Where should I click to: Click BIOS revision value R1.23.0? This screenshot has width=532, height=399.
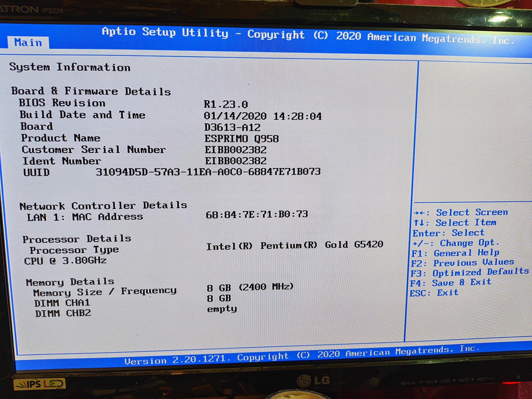tap(226, 104)
